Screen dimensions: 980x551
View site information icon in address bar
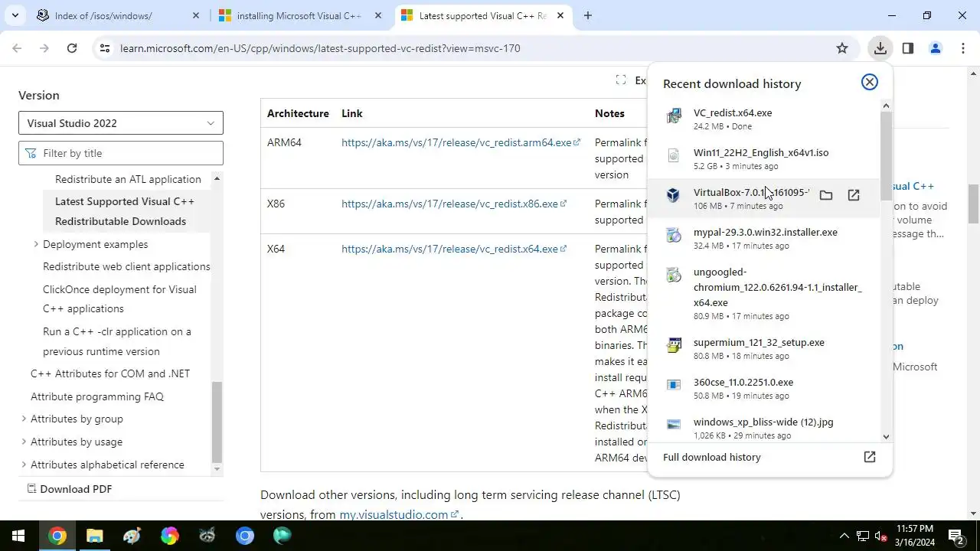click(x=105, y=48)
